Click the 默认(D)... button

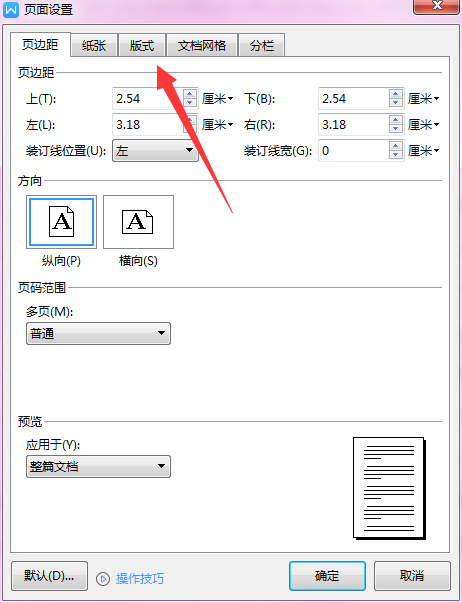tap(49, 576)
